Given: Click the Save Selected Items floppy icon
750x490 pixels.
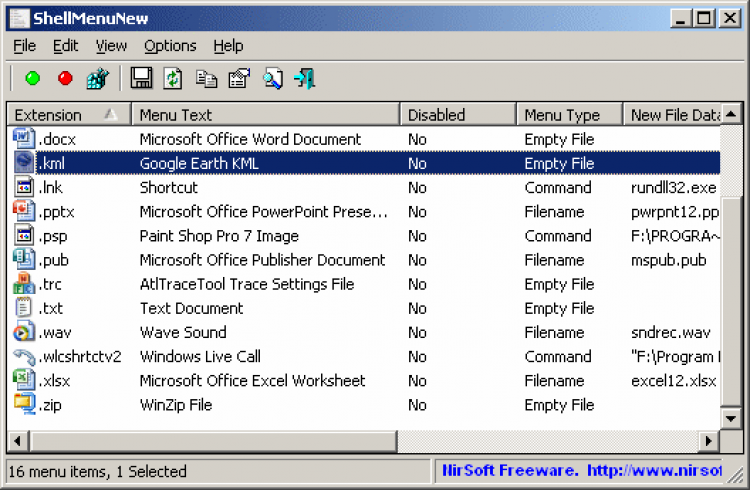Looking at the screenshot, I should pos(142,78).
